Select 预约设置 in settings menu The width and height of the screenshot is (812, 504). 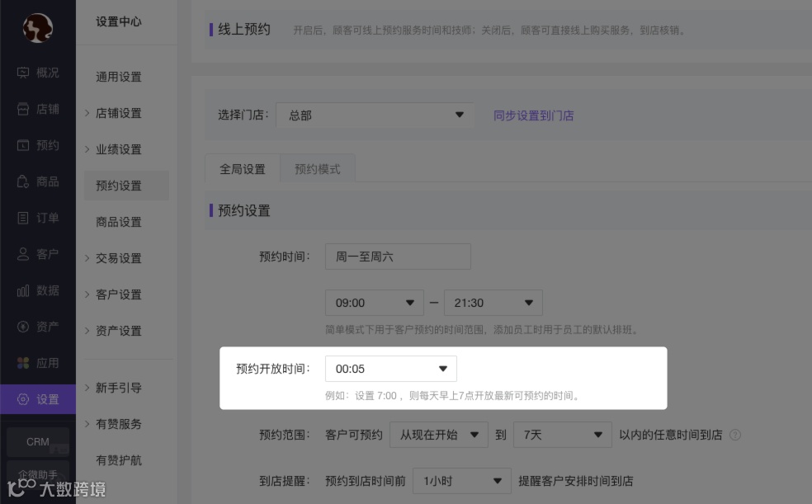pyautogui.click(x=126, y=186)
